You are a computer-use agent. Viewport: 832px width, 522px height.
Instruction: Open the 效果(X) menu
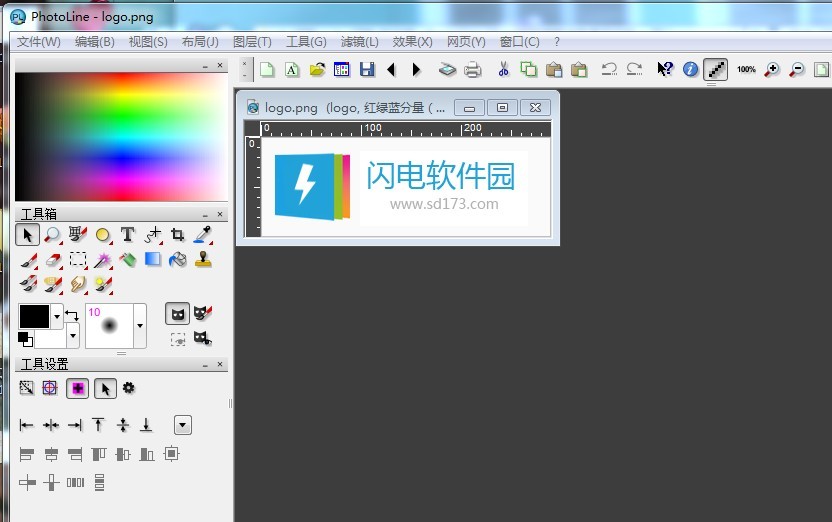412,41
